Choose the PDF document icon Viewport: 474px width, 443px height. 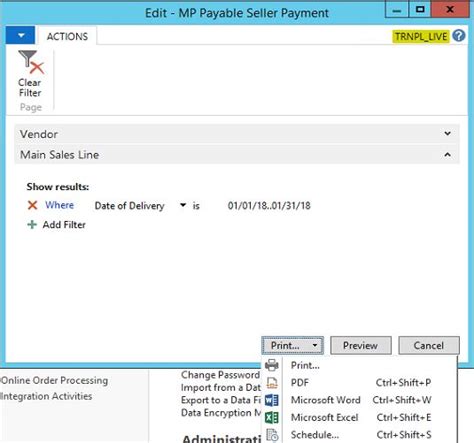pos(272,383)
